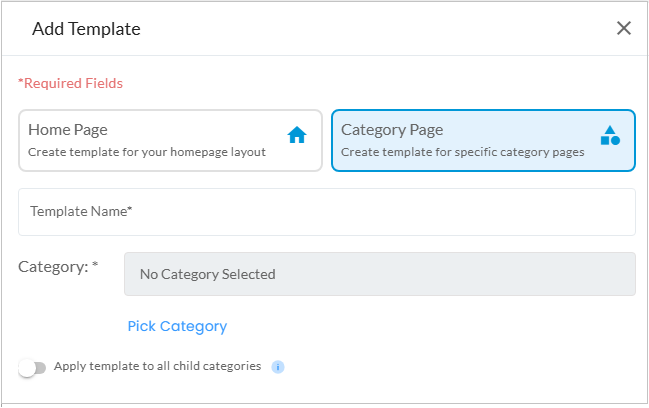Click the Category field label

[x=58, y=267]
